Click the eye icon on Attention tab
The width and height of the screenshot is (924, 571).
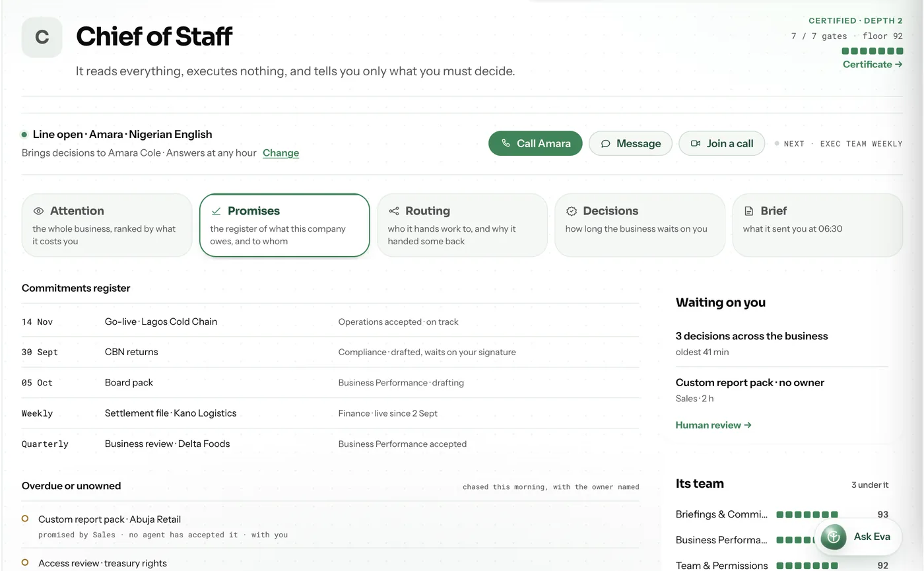click(38, 211)
